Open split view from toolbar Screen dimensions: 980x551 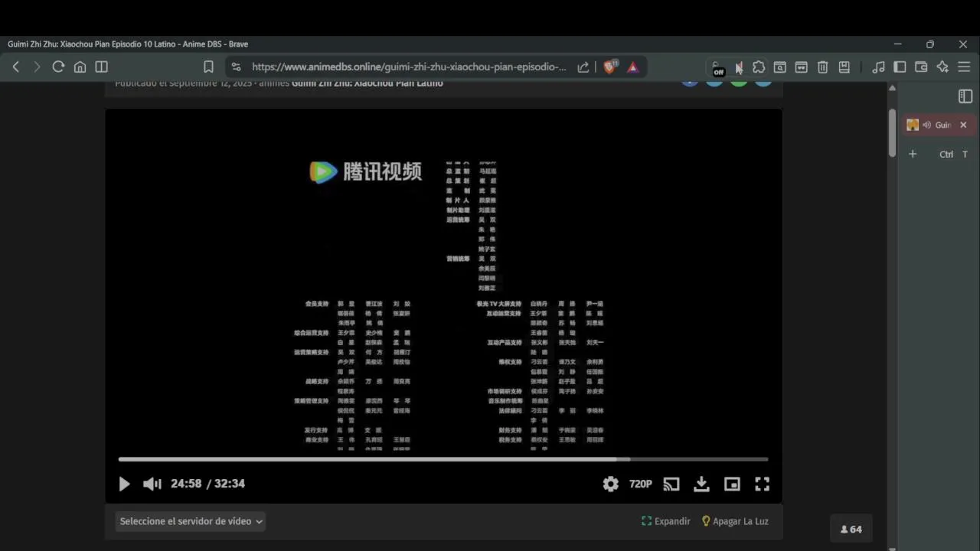(x=101, y=67)
